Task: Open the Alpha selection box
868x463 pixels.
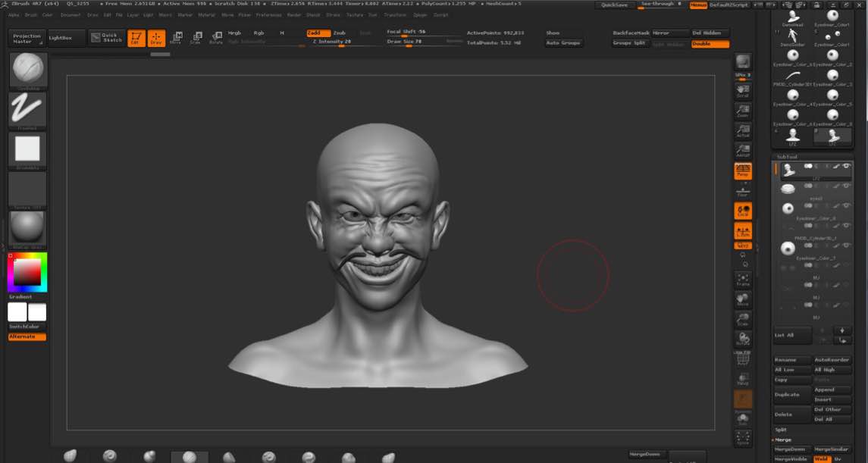Action: (x=28, y=151)
